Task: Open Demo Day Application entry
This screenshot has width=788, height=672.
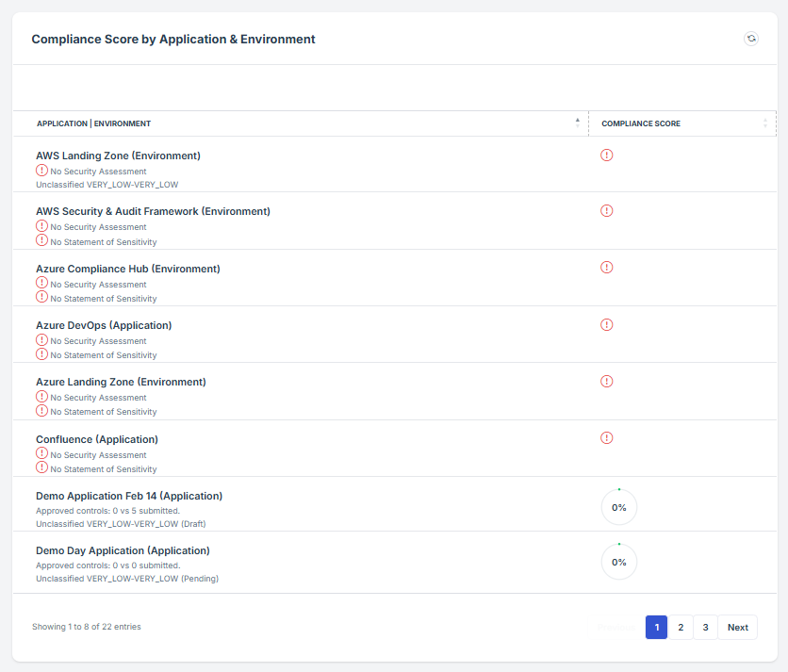Action: tap(123, 550)
